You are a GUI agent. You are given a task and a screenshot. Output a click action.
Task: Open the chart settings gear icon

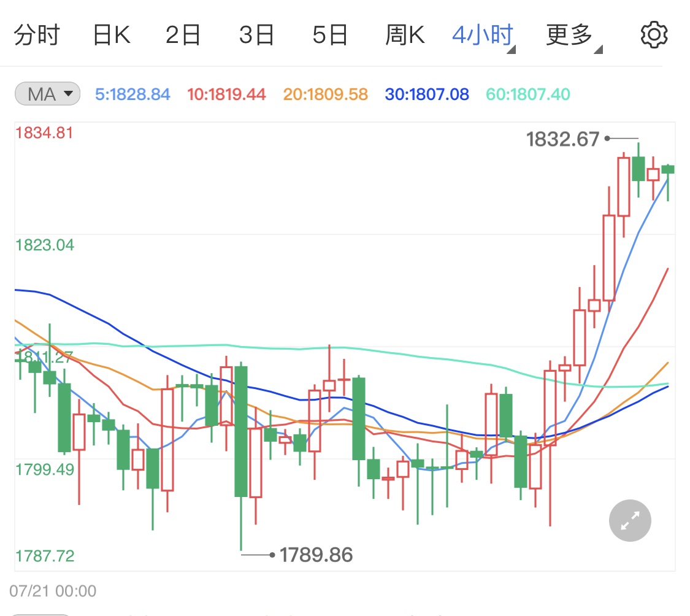pyautogui.click(x=654, y=34)
